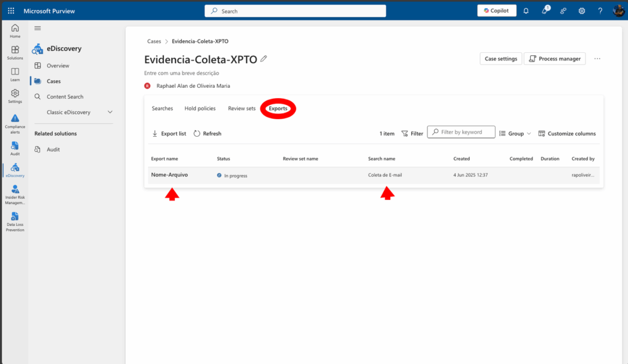Open Learn in left rail
The image size is (628, 364).
[x=15, y=74]
